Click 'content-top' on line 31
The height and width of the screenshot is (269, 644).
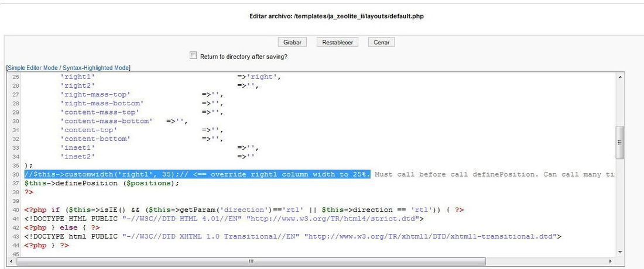(x=89, y=130)
